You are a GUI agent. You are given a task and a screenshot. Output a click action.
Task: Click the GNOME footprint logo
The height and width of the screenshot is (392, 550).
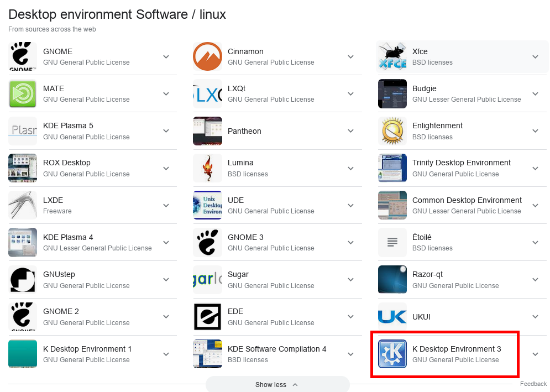(x=23, y=56)
